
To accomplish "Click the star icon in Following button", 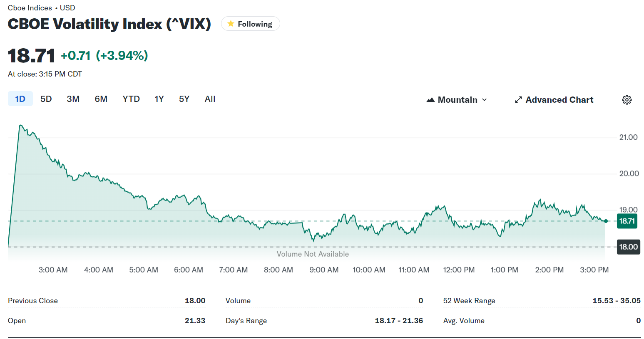I will point(231,24).
